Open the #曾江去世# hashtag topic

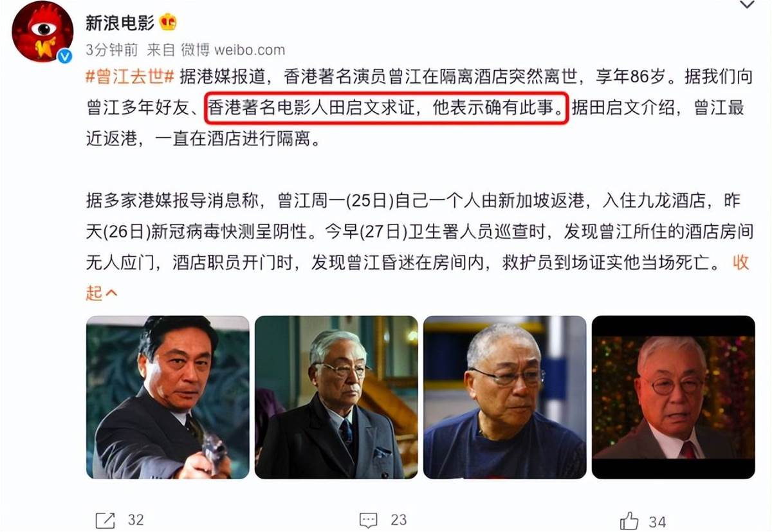pos(131,76)
